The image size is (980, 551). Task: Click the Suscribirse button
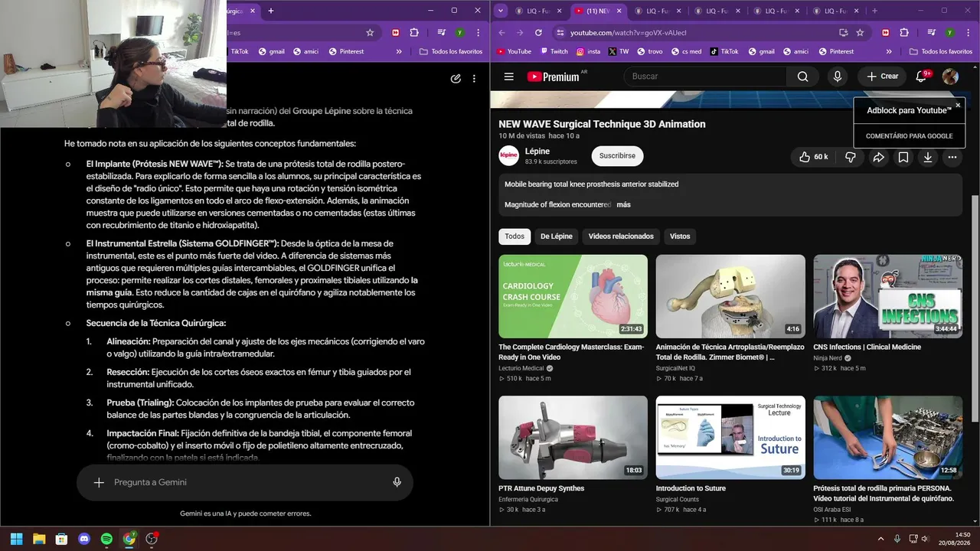point(617,156)
